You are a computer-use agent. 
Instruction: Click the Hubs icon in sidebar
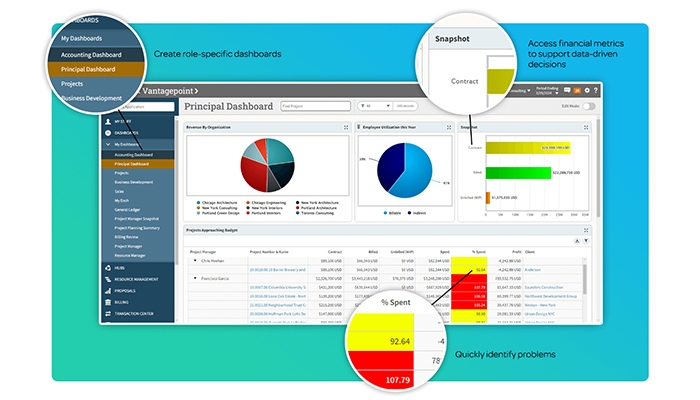[108, 268]
